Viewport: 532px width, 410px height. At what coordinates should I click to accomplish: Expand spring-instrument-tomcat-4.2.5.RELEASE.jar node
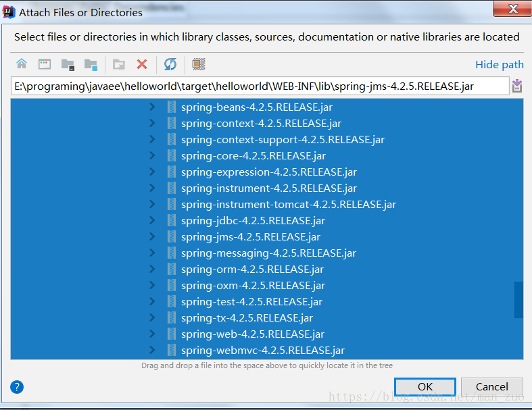click(152, 205)
